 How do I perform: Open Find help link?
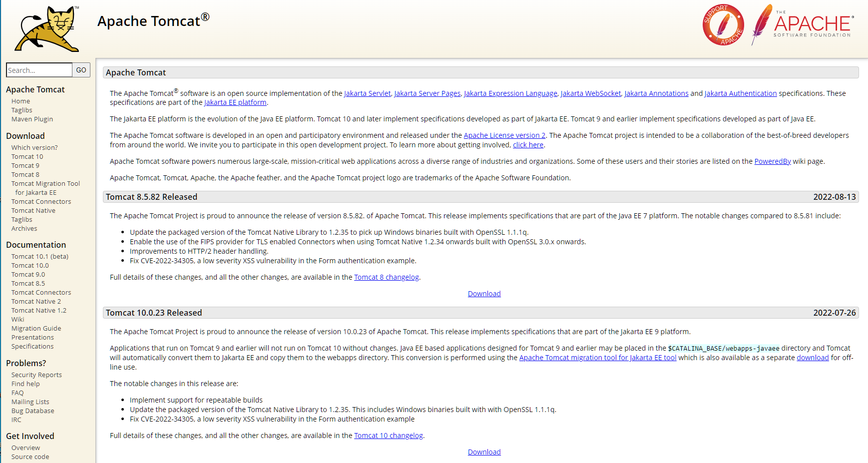coord(25,384)
